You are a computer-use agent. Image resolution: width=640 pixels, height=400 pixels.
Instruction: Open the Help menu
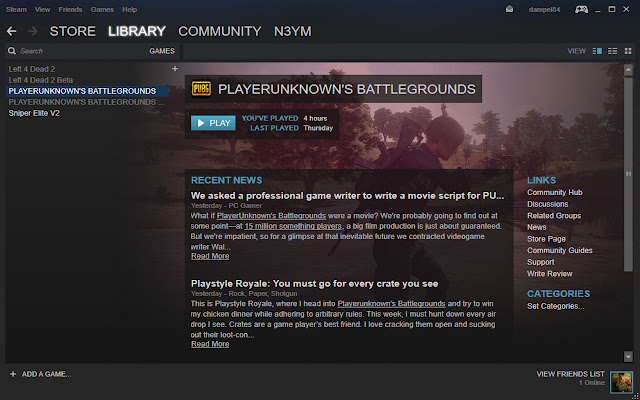pyautogui.click(x=129, y=9)
